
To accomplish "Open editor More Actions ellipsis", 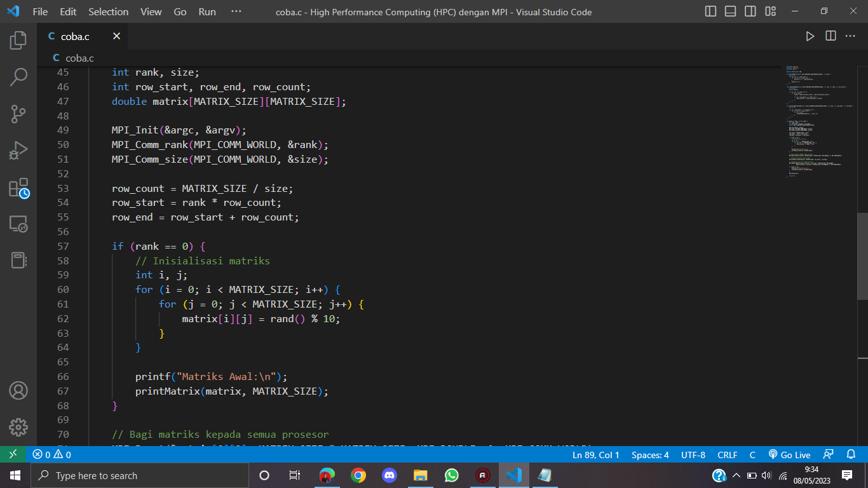I will (850, 36).
